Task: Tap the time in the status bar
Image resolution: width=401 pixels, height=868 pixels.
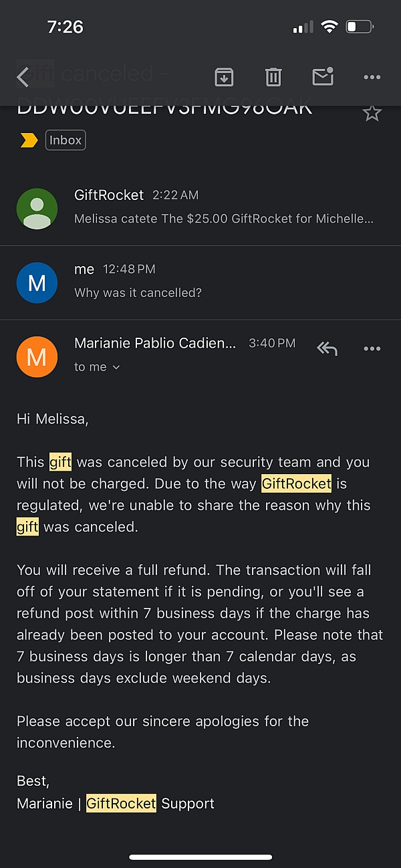Action: [65, 27]
